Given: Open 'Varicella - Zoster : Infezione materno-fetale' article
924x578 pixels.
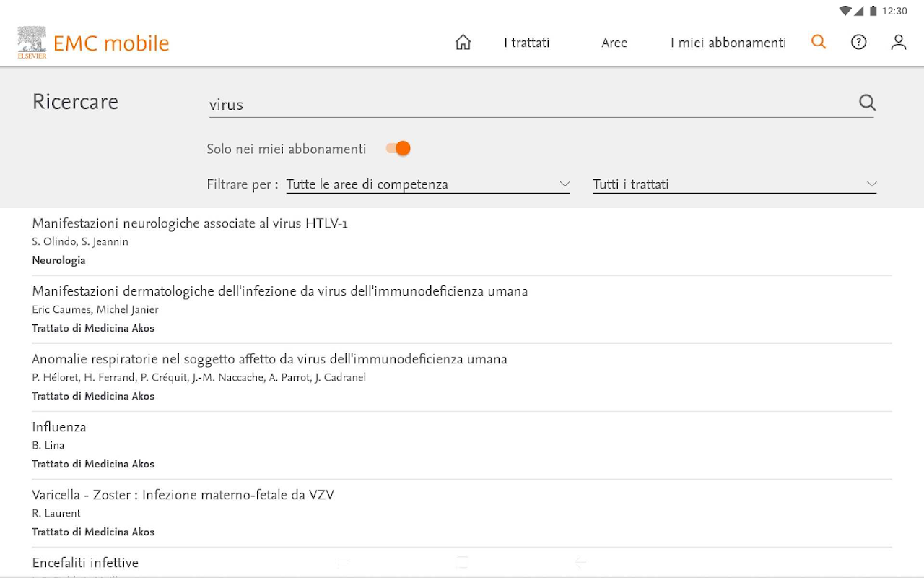Looking at the screenshot, I should point(183,495).
